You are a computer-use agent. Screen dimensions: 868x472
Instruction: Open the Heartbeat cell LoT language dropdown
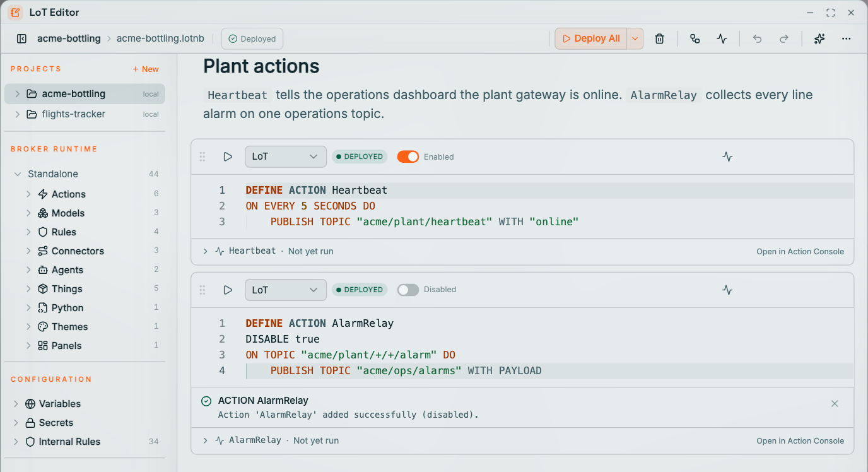tap(286, 156)
